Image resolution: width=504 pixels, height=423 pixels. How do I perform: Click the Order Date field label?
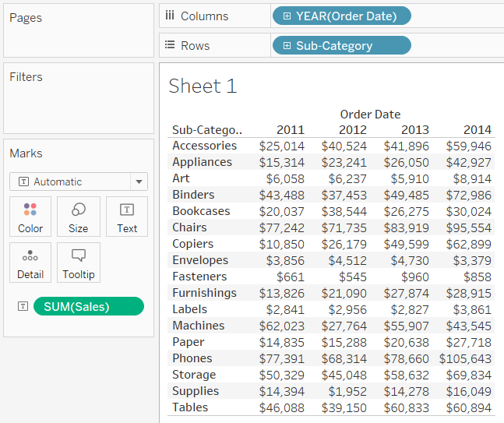coord(370,115)
